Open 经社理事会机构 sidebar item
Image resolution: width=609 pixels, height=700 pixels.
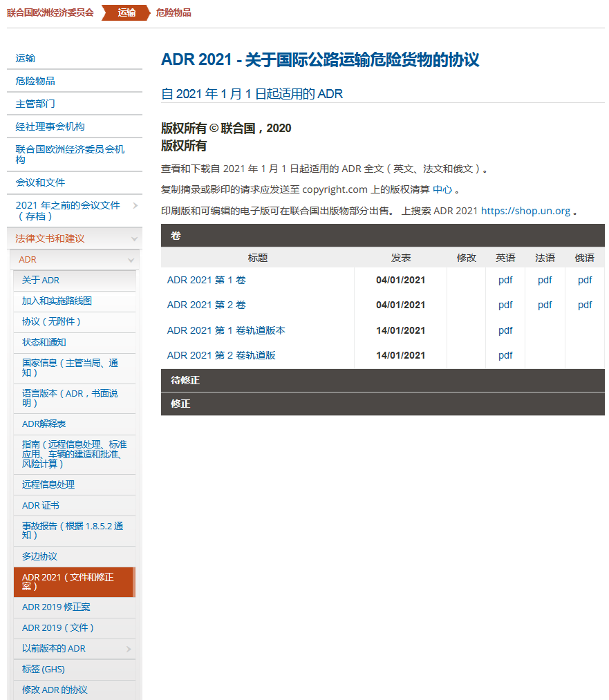tap(50, 126)
